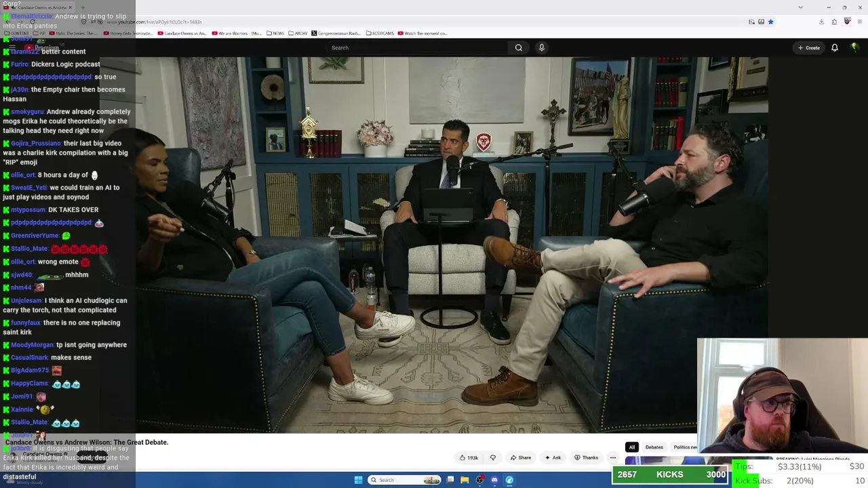Image resolution: width=868 pixels, height=488 pixels.
Task: Open 'We are Warriors' bookmark
Action: click(x=237, y=33)
